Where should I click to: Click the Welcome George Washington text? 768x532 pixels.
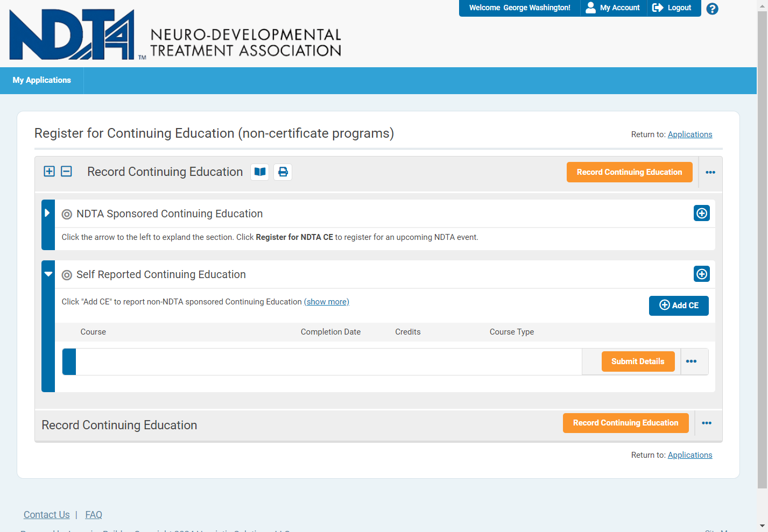(x=519, y=8)
